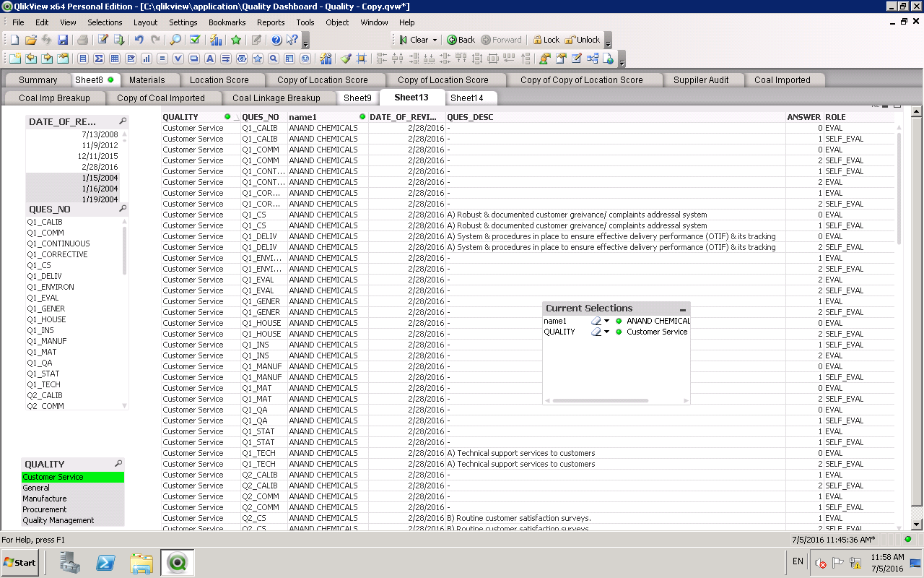Image resolution: width=924 pixels, height=578 pixels.
Task: Print using the printer toolbar icon
Action: point(82,40)
